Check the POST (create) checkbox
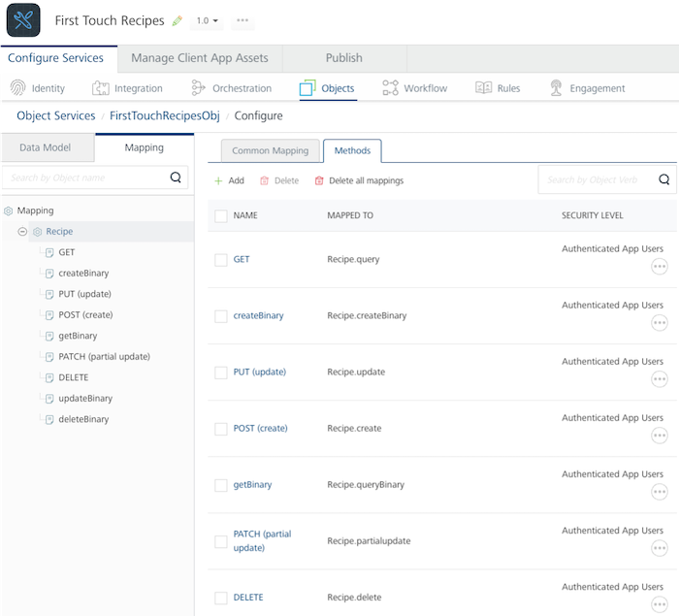This screenshot has width=679, height=616. pyautogui.click(x=221, y=429)
